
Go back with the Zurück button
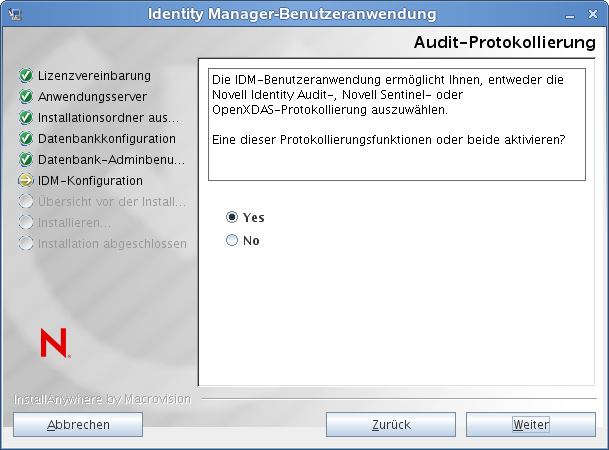click(391, 425)
